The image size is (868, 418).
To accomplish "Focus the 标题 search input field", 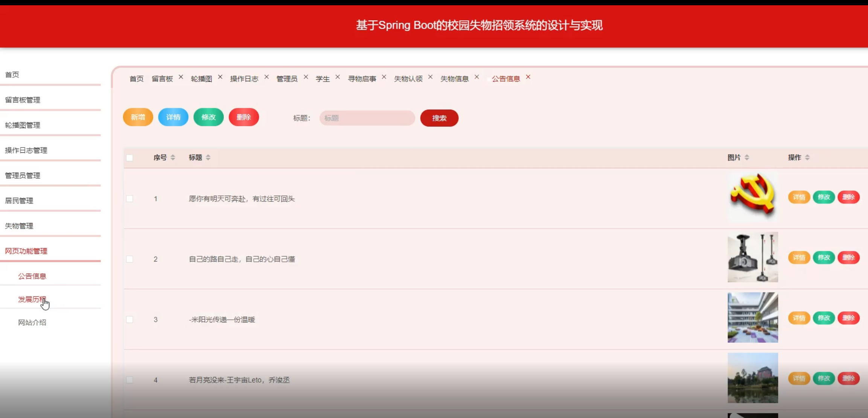I will tap(367, 118).
